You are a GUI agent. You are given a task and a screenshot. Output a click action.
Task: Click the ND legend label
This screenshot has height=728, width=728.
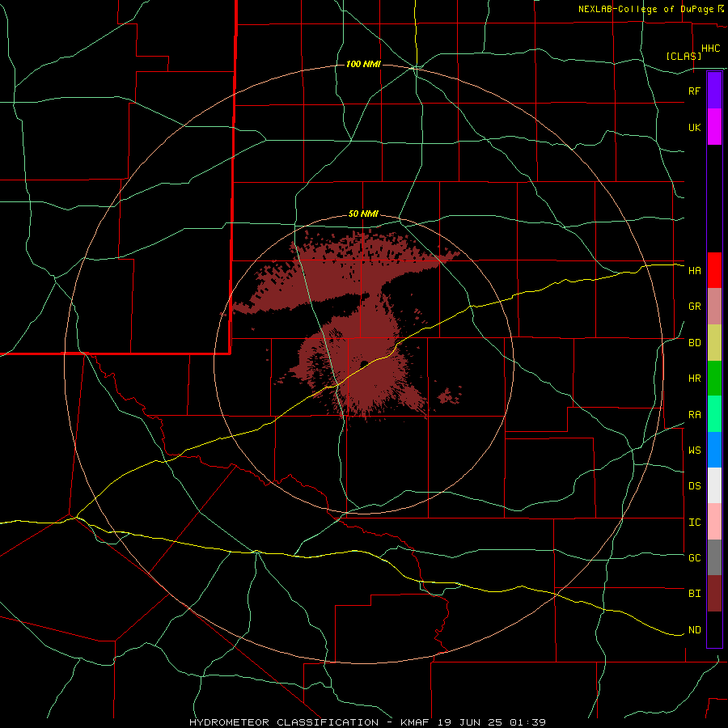click(x=695, y=630)
